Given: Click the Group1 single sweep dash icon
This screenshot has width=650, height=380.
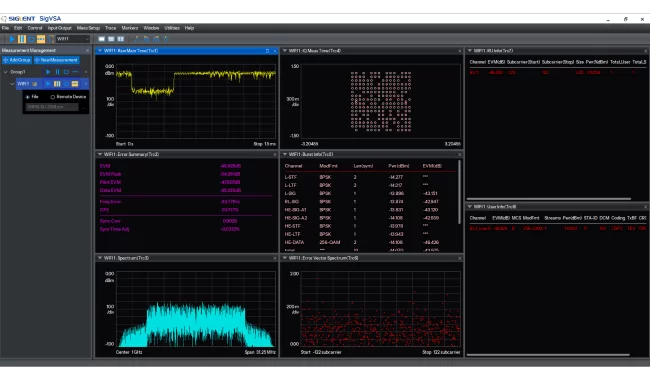Looking at the screenshot, I should 75,72.
